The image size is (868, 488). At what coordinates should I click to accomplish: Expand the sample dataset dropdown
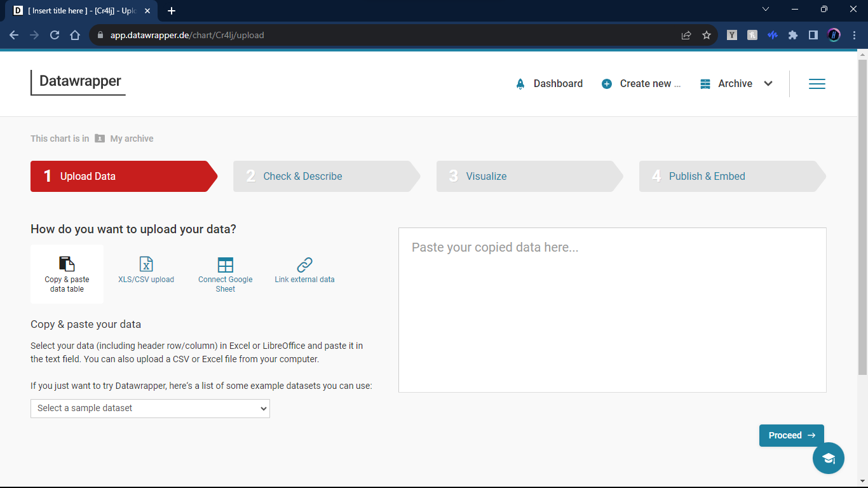coord(150,409)
